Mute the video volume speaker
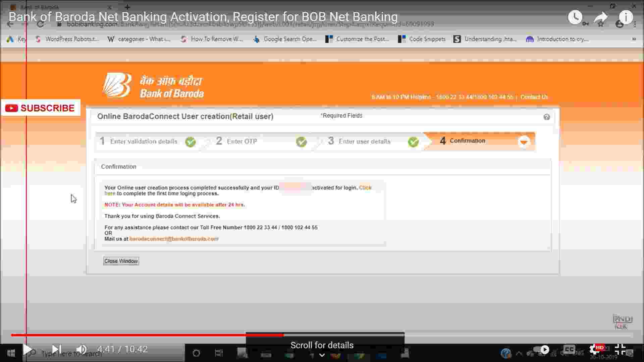This screenshot has height=362, width=644. [x=81, y=350]
